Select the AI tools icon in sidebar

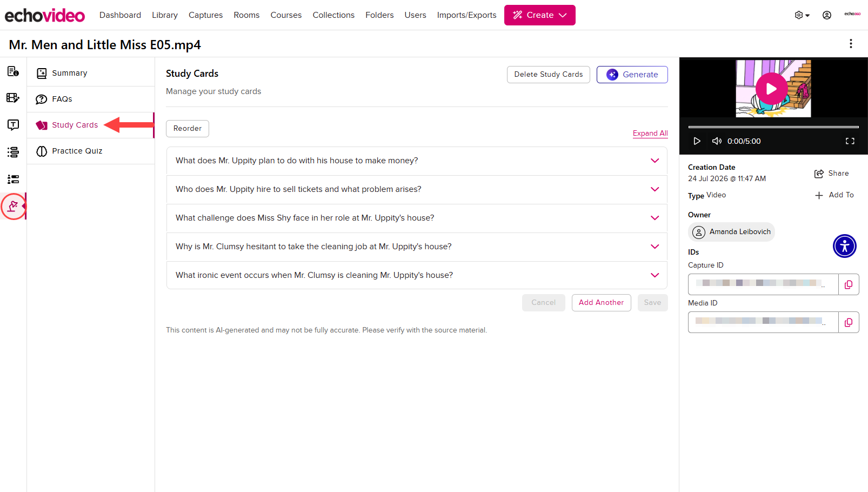[x=13, y=206]
